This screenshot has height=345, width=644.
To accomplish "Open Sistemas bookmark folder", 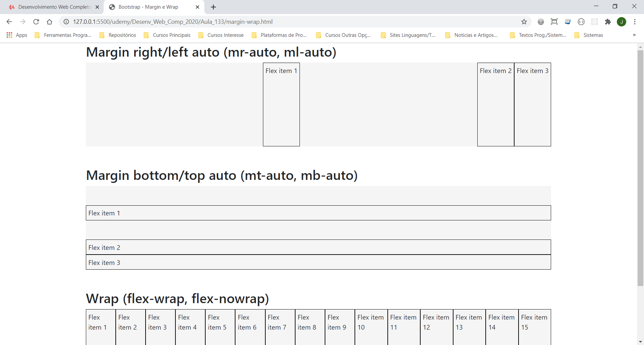I will (589, 35).
